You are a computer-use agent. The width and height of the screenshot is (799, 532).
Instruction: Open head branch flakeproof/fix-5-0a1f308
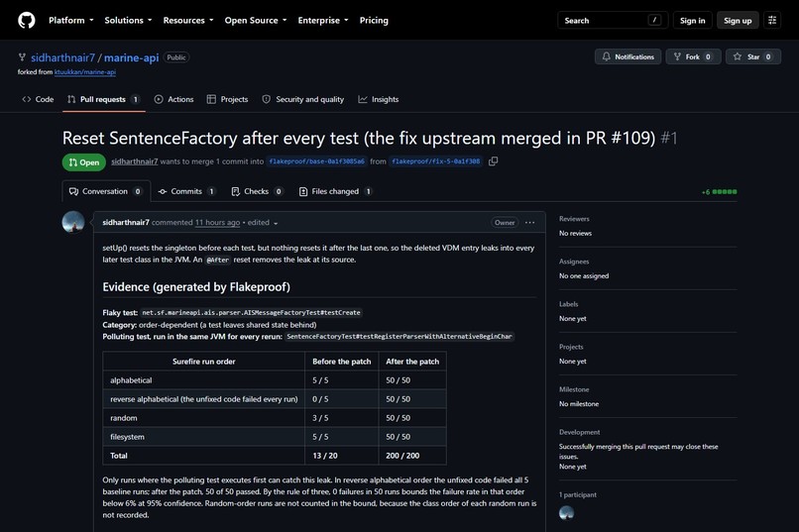tap(435, 161)
